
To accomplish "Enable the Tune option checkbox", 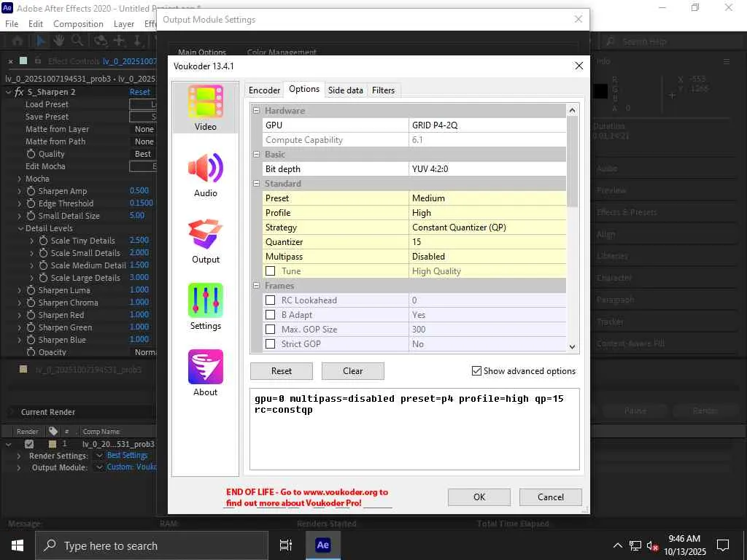I will click(x=270, y=271).
